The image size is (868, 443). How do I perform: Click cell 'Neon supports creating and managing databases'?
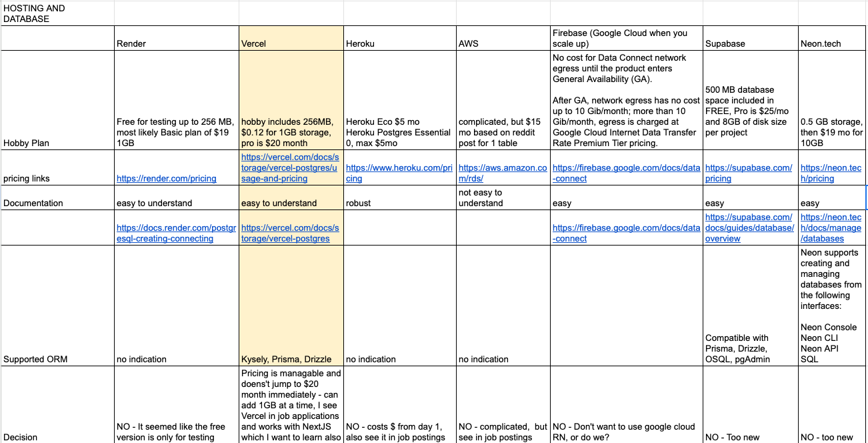coord(832,306)
